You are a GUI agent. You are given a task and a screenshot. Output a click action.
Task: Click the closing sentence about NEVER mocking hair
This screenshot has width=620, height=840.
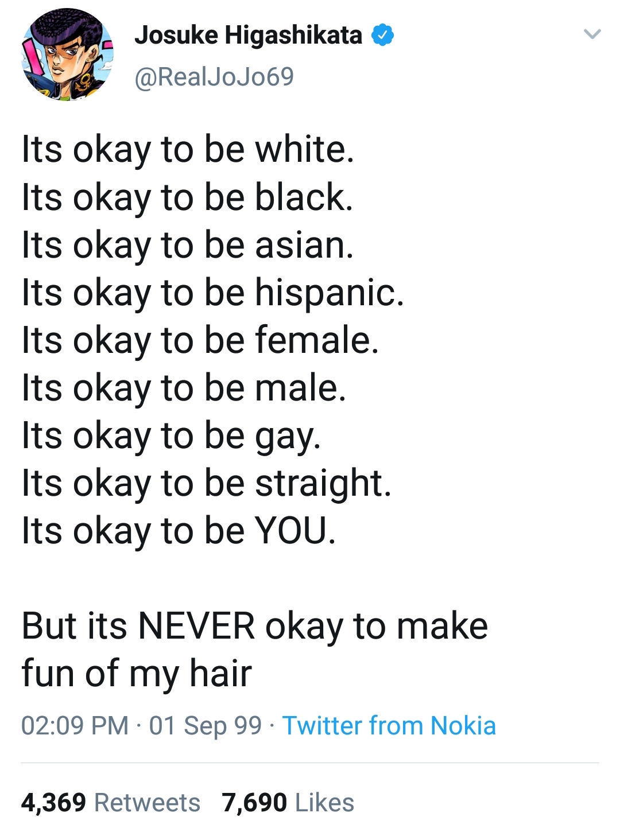coord(254,649)
